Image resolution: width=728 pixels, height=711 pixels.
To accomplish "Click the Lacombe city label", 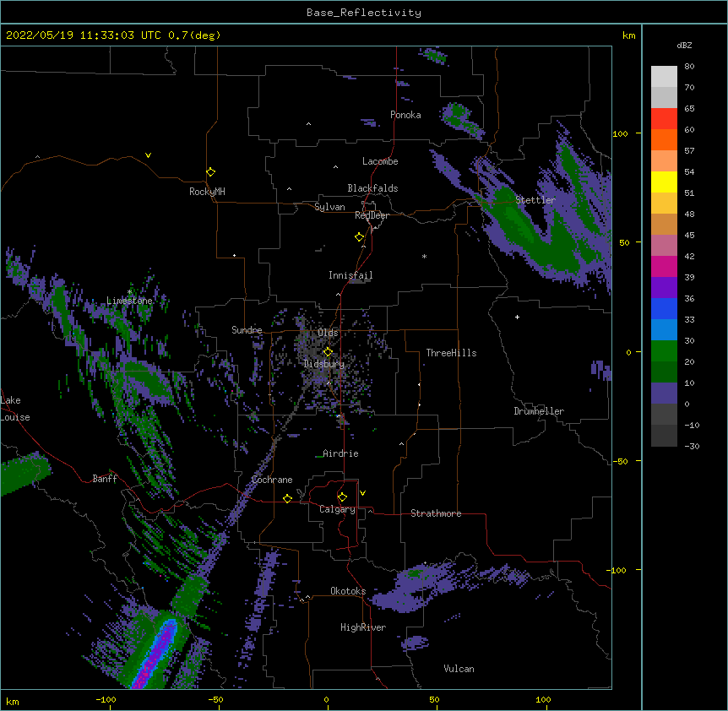I will coord(380,161).
